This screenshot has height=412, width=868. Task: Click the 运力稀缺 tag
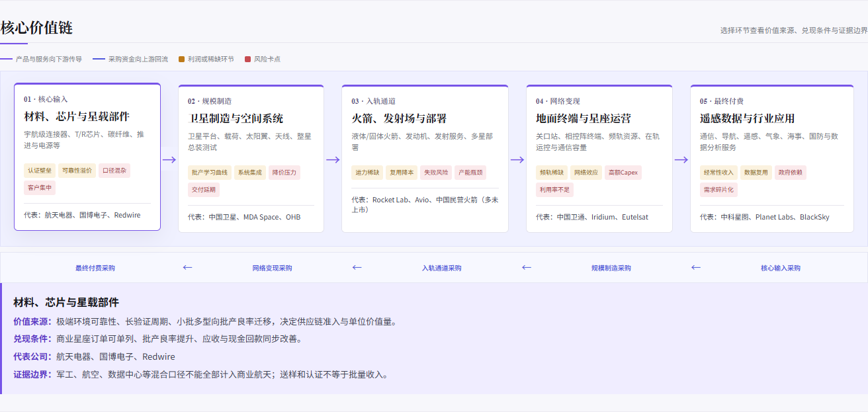[x=367, y=173]
